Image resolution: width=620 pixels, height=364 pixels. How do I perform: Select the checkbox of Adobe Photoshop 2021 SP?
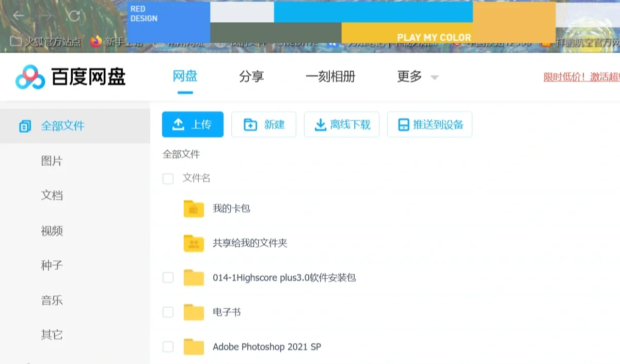tap(168, 346)
